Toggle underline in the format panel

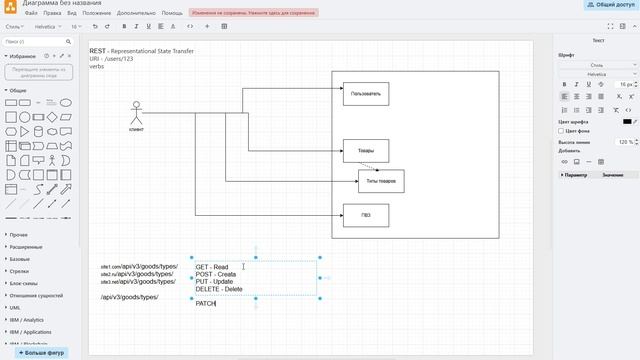click(589, 84)
